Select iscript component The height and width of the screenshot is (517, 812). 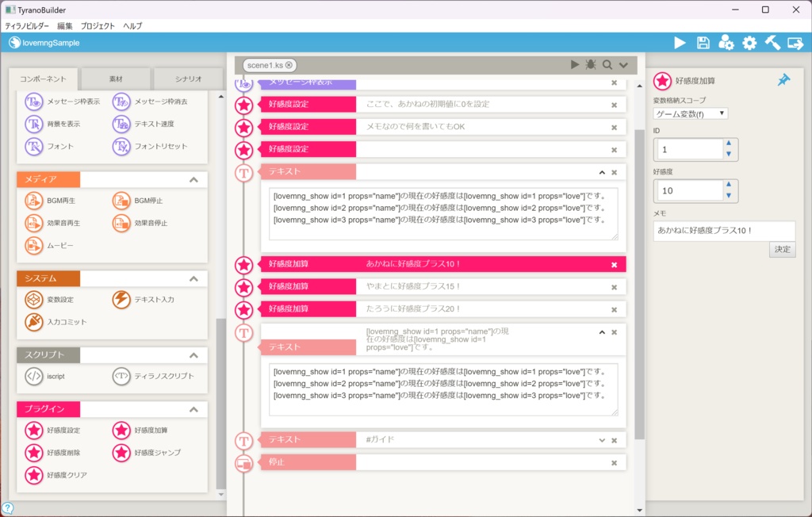point(45,376)
